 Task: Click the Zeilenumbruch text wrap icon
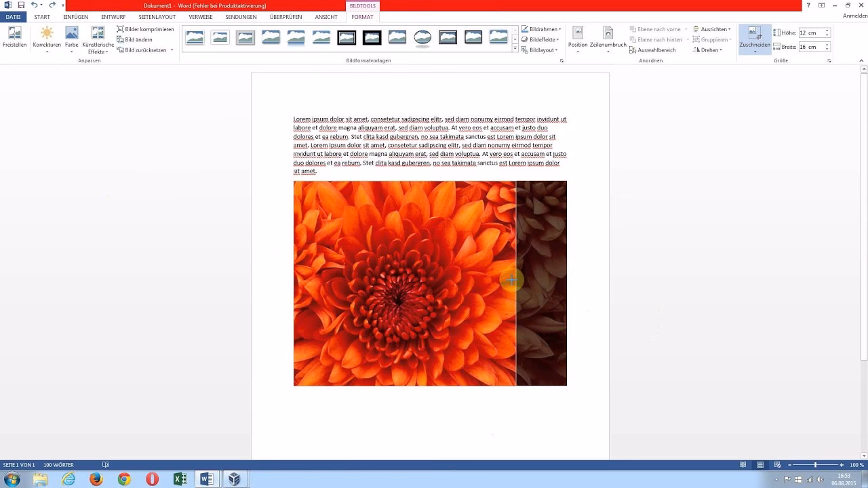coord(608,37)
